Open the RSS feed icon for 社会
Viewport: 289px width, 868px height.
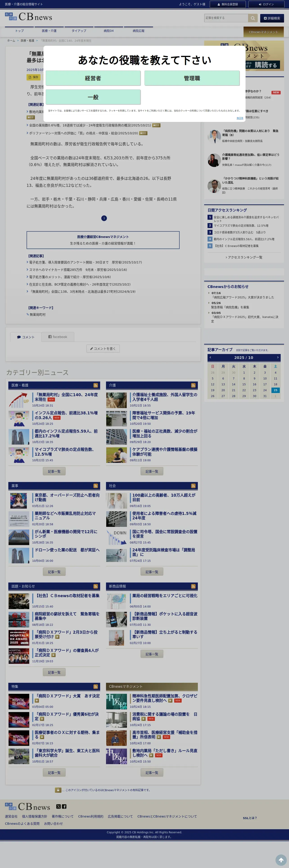point(193,486)
